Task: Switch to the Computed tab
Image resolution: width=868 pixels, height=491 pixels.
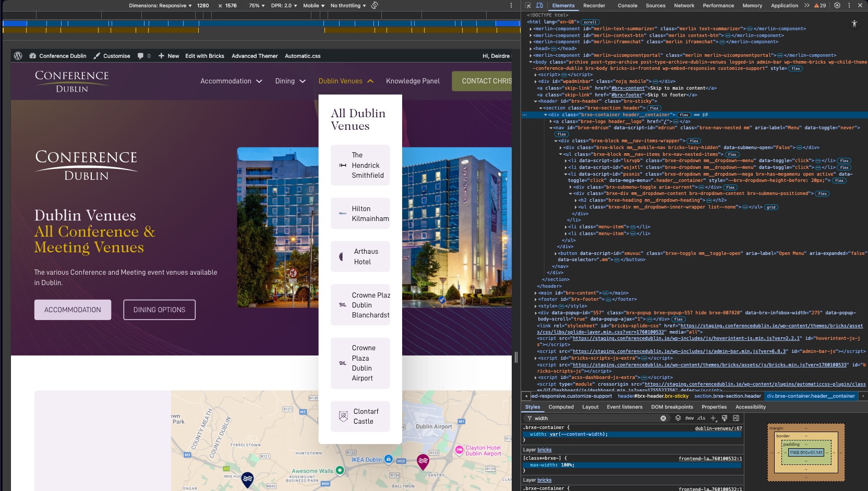Action: click(x=561, y=407)
